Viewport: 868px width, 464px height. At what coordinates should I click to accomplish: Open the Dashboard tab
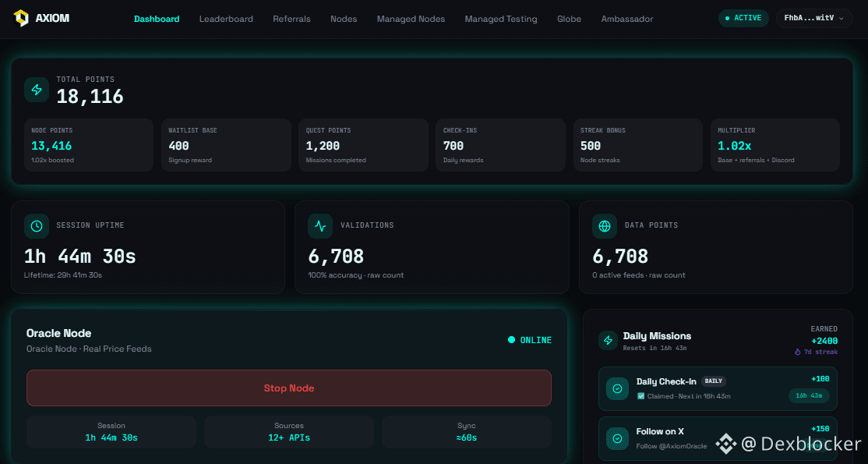point(157,19)
